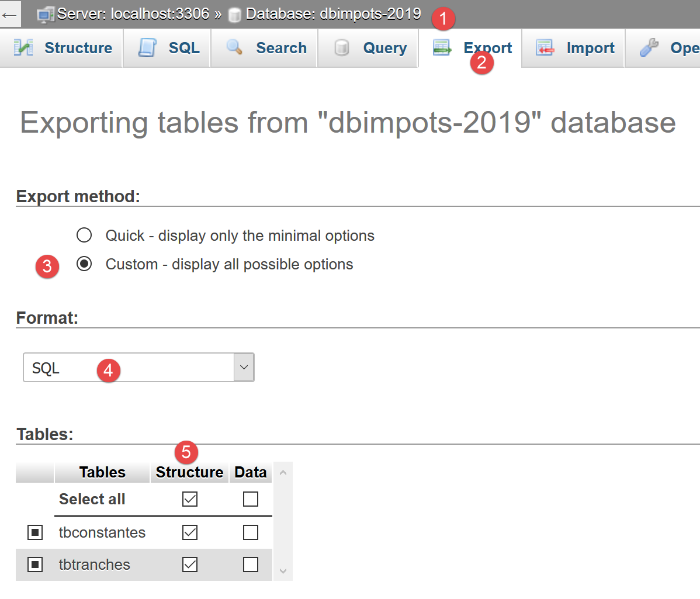Click the Search magnifier icon
Image resolution: width=700 pixels, height=599 pixels.
click(234, 47)
